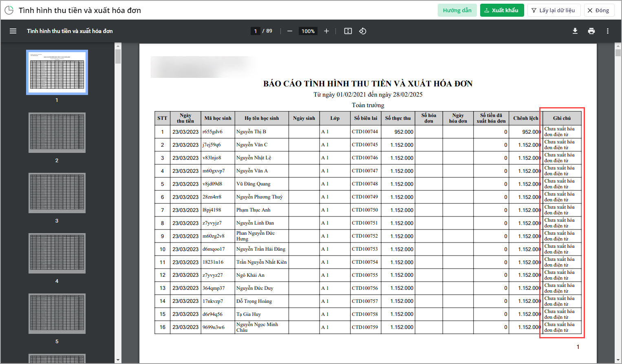Viewport: 622px width, 364px height.
Task: Click the Chênh lệch column header
Action: click(x=526, y=118)
